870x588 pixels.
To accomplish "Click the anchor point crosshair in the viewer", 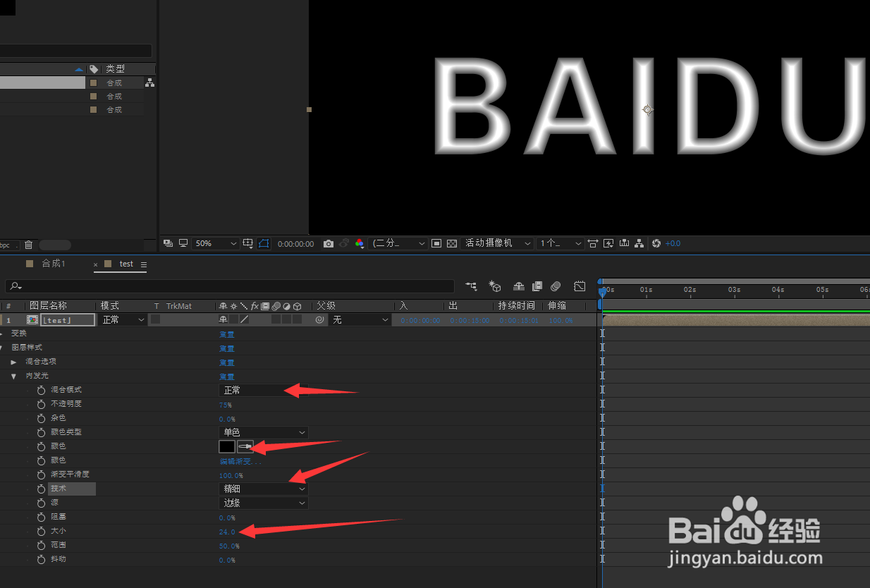I will coord(648,109).
